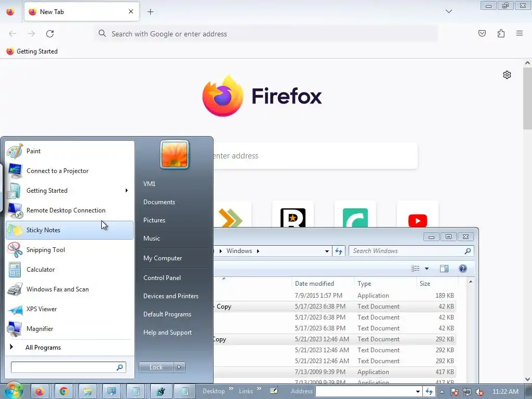This screenshot has width=532, height=399.
Task: Open the black R shortcut tile
Action: pyautogui.click(x=293, y=215)
